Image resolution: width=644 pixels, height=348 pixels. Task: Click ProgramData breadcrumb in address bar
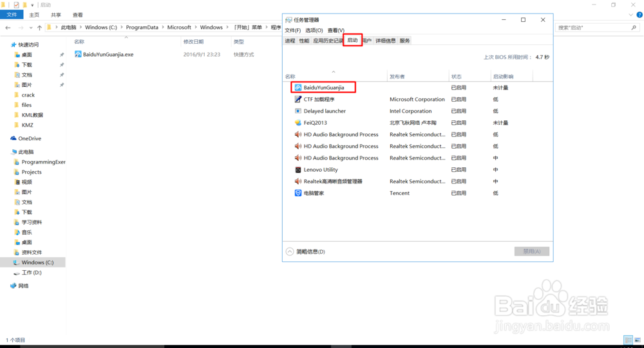tap(142, 27)
